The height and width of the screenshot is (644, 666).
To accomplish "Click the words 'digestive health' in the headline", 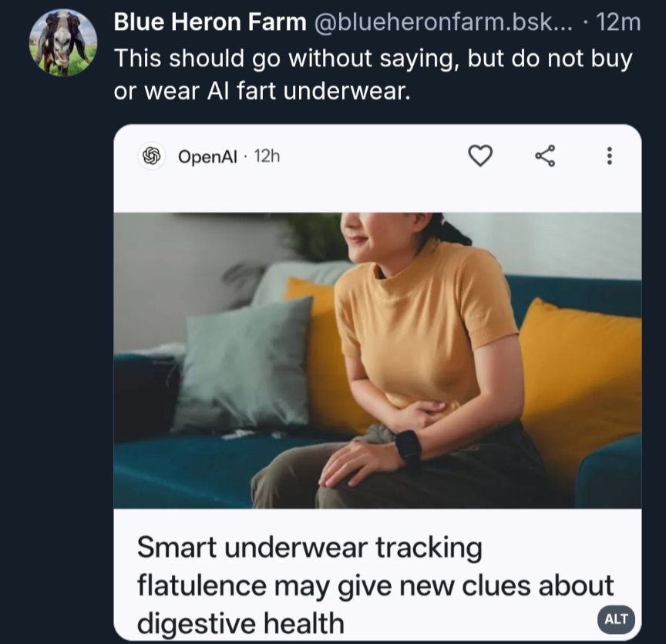I will click(240, 623).
